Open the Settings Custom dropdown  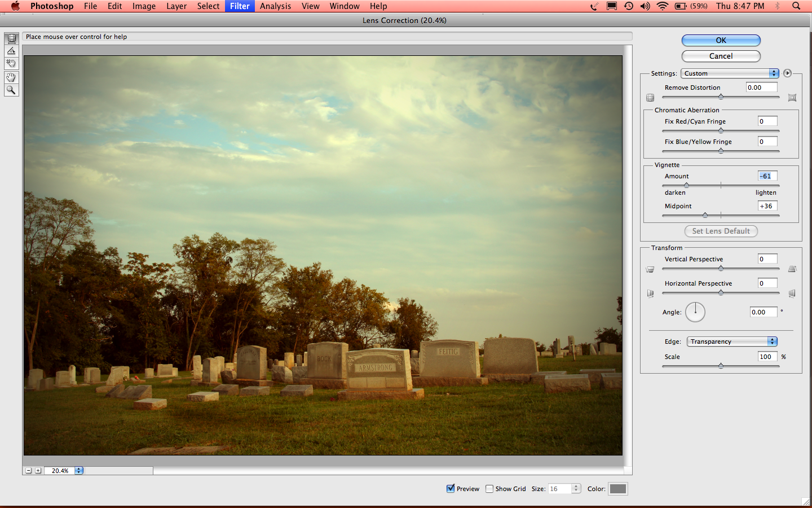point(730,73)
